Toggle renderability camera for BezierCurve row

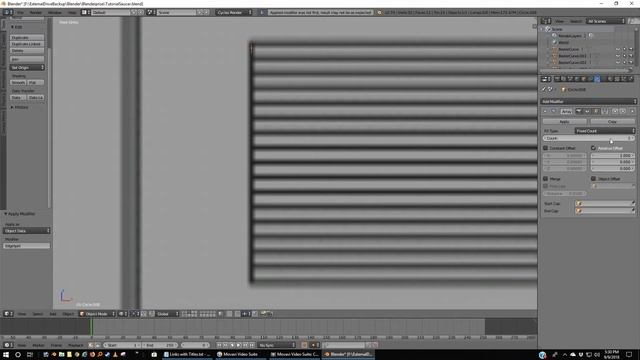tap(631, 49)
